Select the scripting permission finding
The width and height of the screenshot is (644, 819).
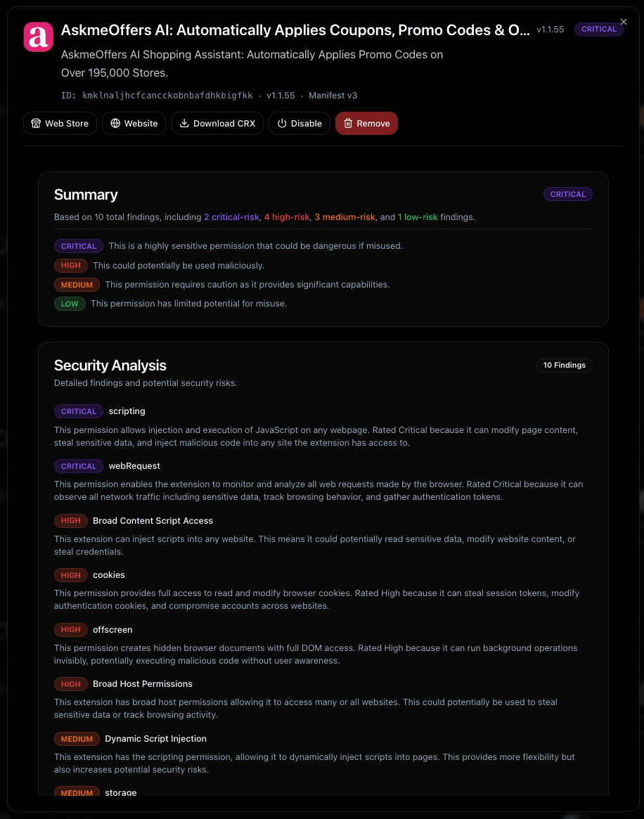point(127,411)
